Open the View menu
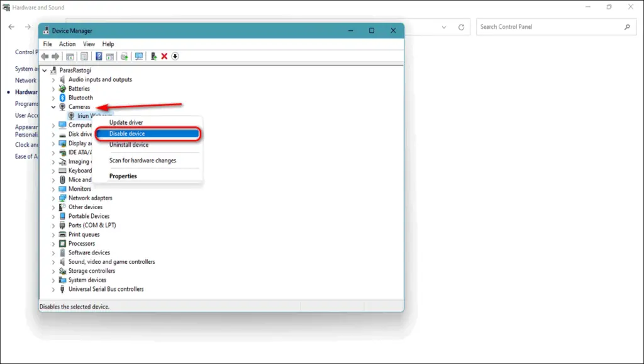This screenshot has height=364, width=644. (x=89, y=44)
